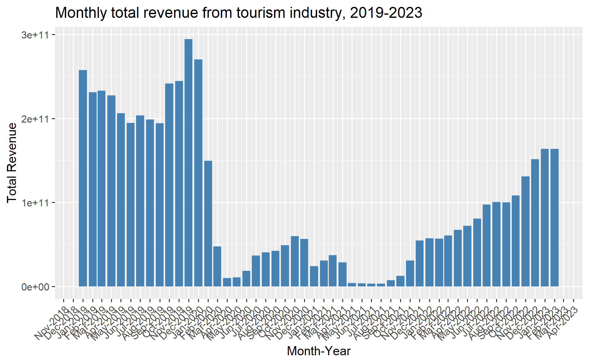Screen dimensions: 589x364
Task: Select the last bar for Feb-2023
Action: 555,218
